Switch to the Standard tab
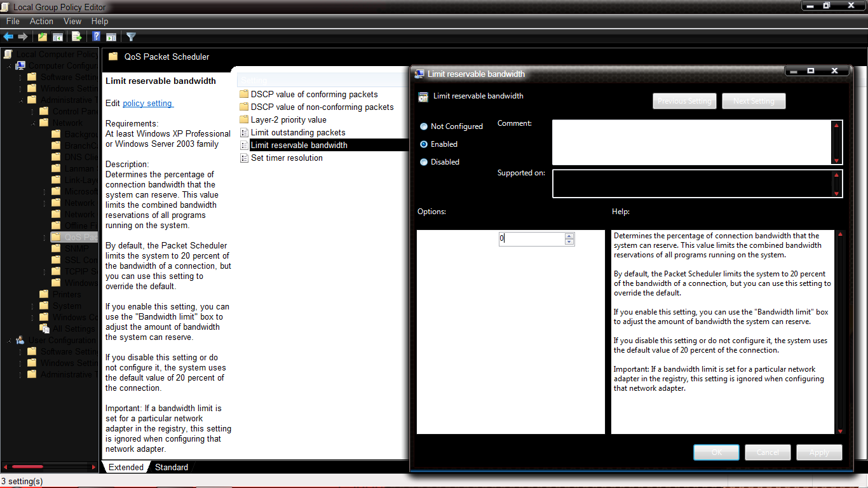Image resolution: width=868 pixels, height=488 pixels. coord(171,467)
